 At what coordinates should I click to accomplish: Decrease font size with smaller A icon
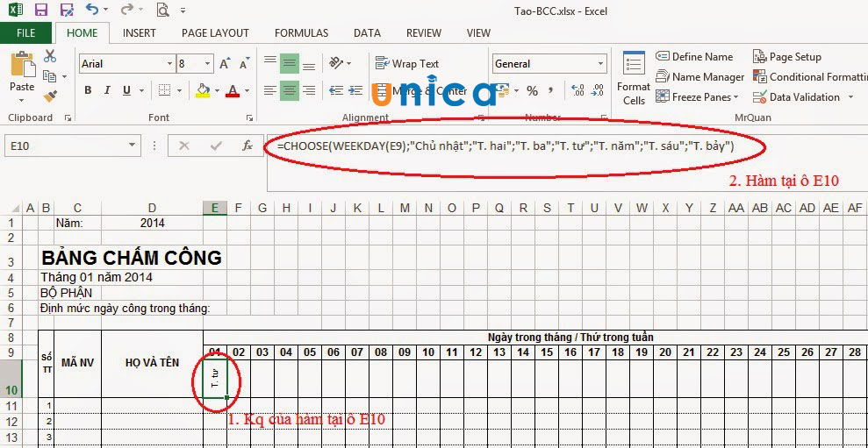click(x=244, y=64)
